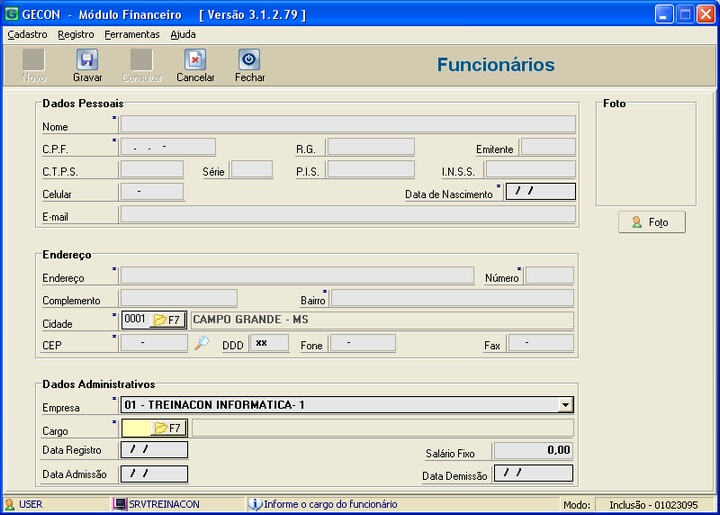Open the Cidade F7 folder lookup
This screenshot has height=515, width=720.
167,320
